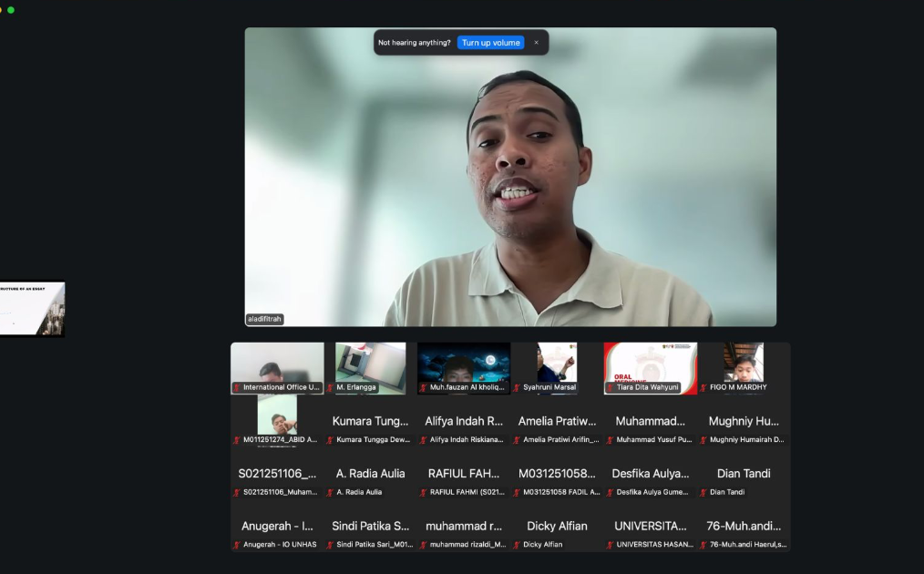
Task: Click muted mic icon beside M. Erlangga
Action: [x=331, y=387]
